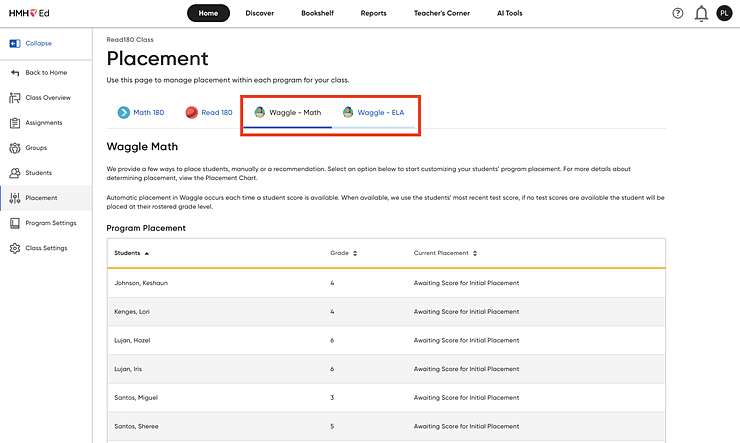Open Program Settings in sidebar
Image resolution: width=740 pixels, height=443 pixels.
tap(51, 223)
